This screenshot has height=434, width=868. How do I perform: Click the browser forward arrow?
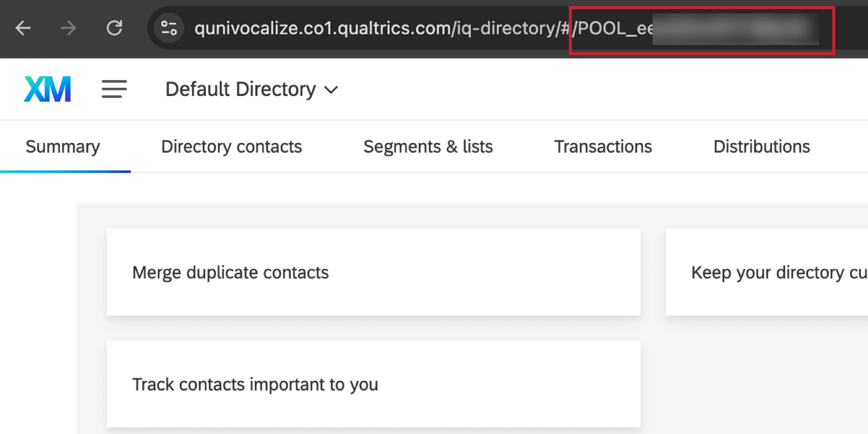(x=68, y=28)
